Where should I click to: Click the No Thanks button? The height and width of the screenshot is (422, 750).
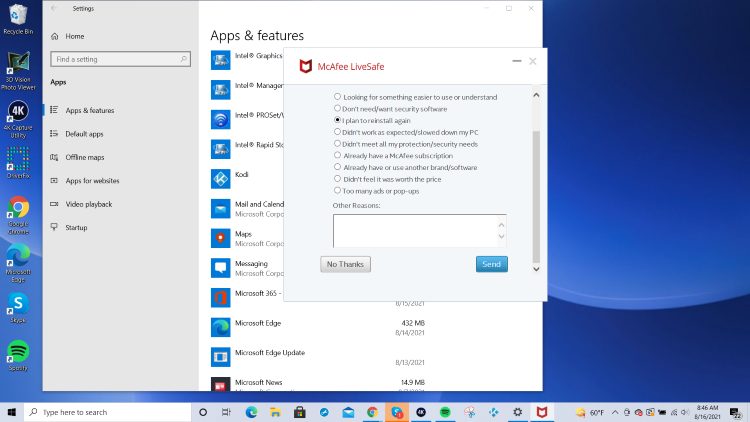[345, 264]
